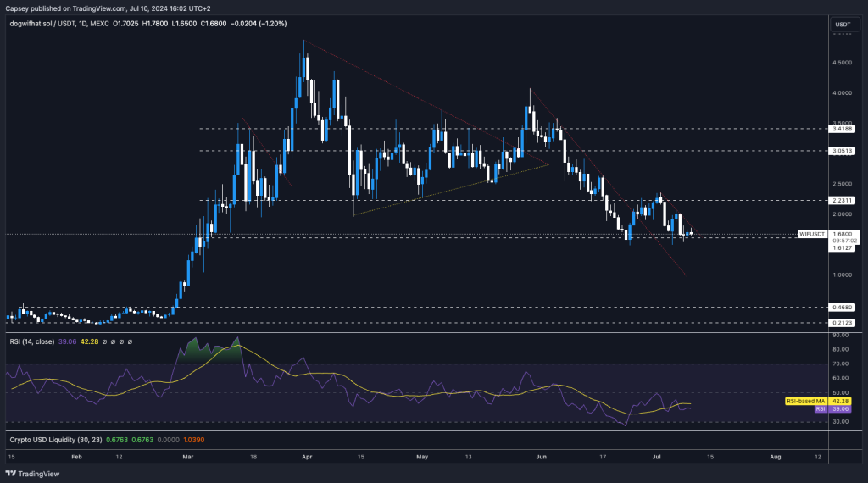
Task: Click the WIFUSDT symbol tag on price axis
Action: tap(812, 234)
